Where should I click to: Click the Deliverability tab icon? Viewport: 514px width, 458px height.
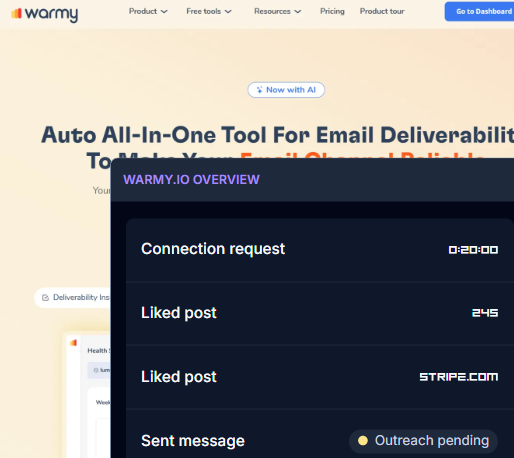[x=45, y=298]
